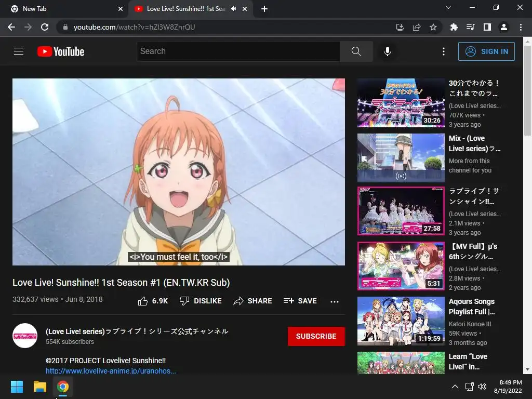Install app icon in address bar
Screen dimensions: 532x399
[400, 27]
